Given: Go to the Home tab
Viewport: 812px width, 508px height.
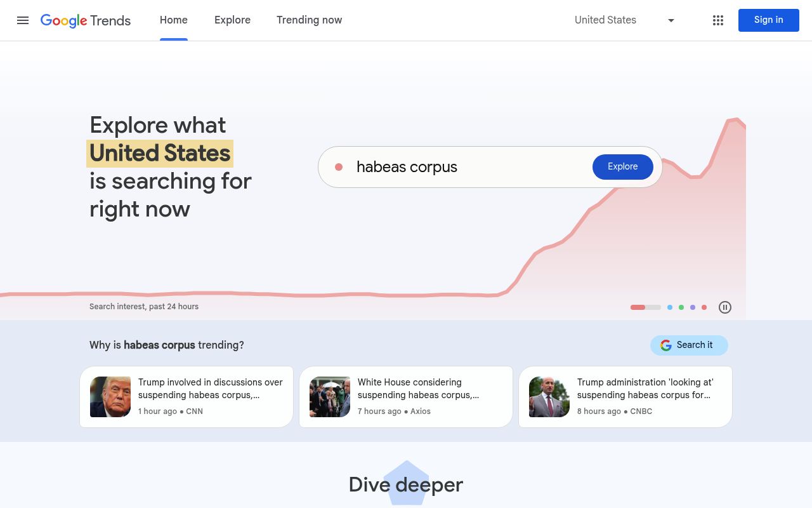Looking at the screenshot, I should tap(174, 20).
